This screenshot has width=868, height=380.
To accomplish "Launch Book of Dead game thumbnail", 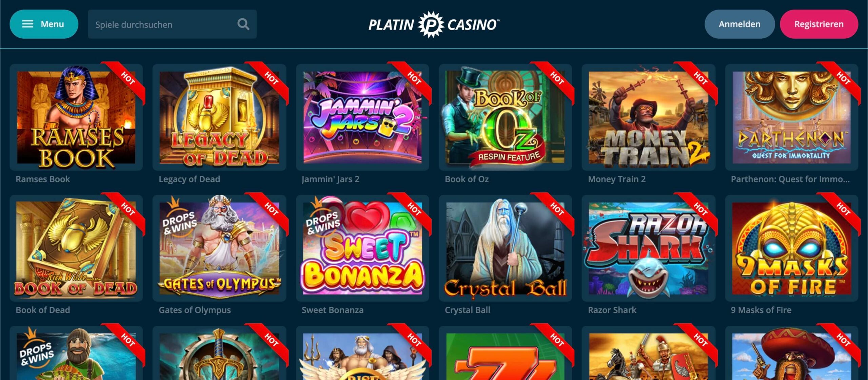I will point(76,248).
